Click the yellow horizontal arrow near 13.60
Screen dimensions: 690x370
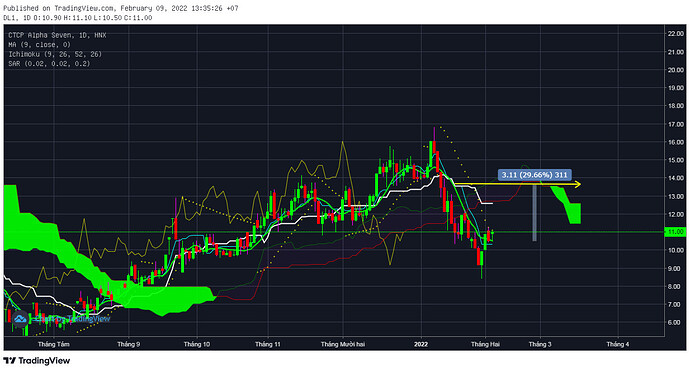[x=518, y=184]
